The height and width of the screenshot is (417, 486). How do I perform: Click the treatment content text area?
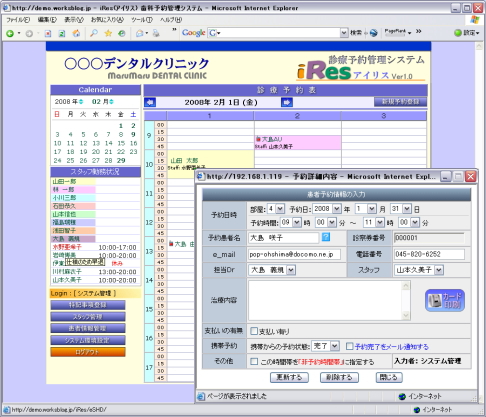[329, 300]
